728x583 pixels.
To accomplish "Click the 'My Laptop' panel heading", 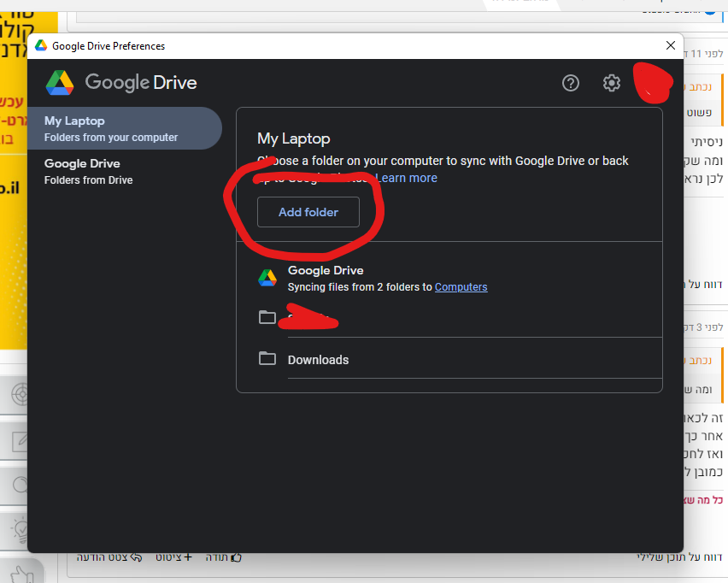I will [294, 138].
